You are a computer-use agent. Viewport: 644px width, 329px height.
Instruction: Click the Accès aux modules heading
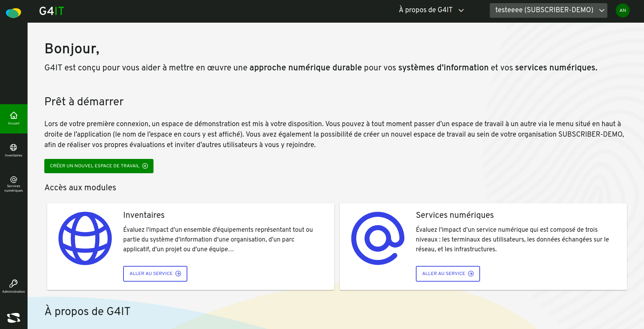tap(80, 188)
